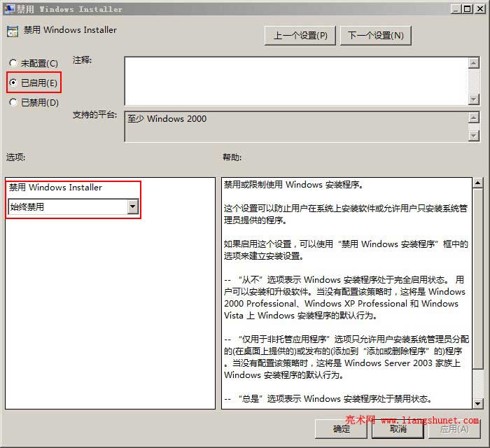The height and width of the screenshot is (448, 490).
Task: Select the 已启用(E) radio button
Action: [13, 83]
